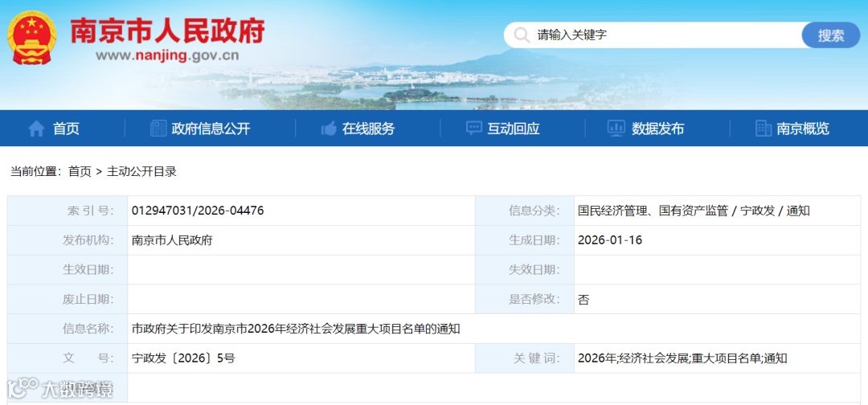
Task: Click the 文号 field label
Action: pos(88,358)
